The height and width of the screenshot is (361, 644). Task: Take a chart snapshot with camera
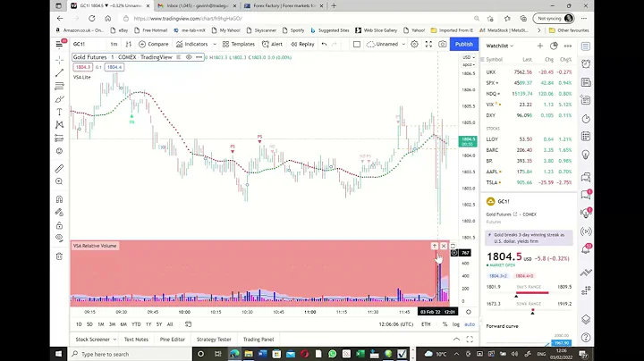coord(443,45)
